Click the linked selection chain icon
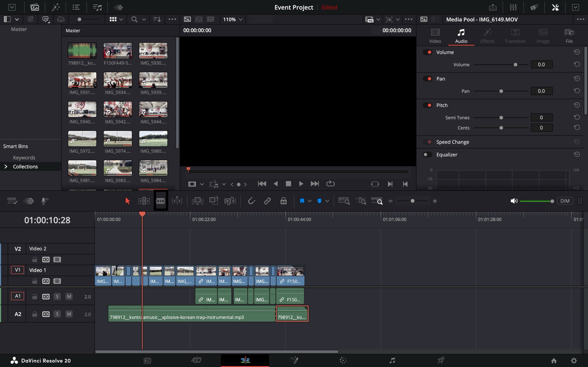The width and height of the screenshot is (588, 367). click(267, 201)
